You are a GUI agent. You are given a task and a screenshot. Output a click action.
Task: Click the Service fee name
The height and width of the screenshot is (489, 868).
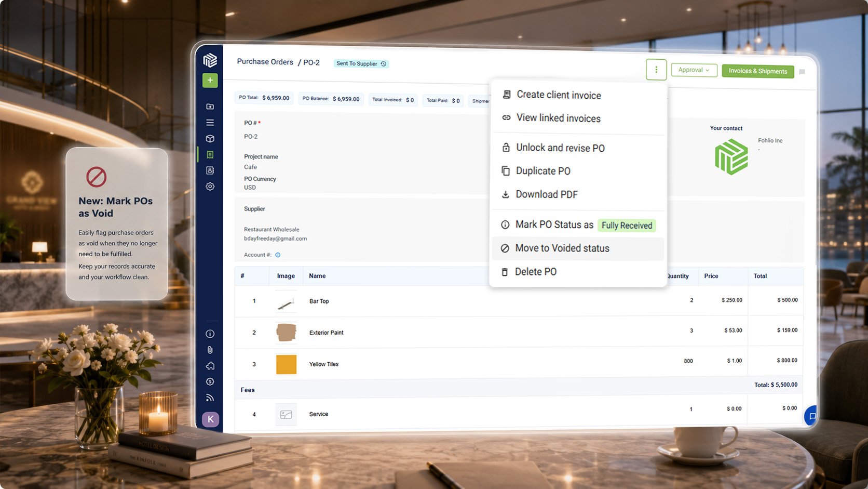(318, 414)
